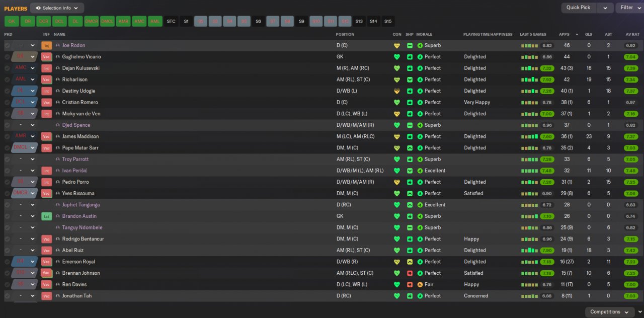Click Joe Rodon's Superb morale icon

point(420,45)
